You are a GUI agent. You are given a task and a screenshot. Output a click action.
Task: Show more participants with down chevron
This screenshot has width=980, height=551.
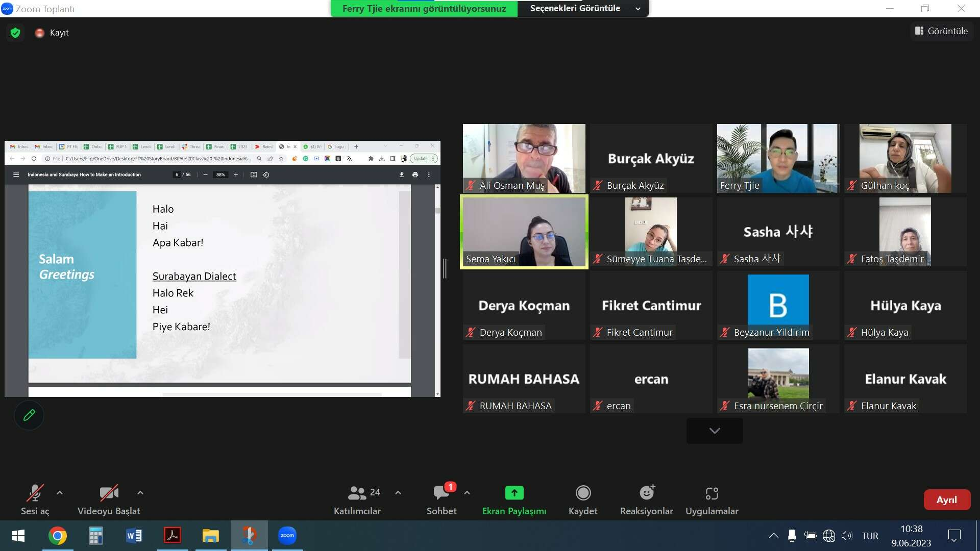[715, 431]
